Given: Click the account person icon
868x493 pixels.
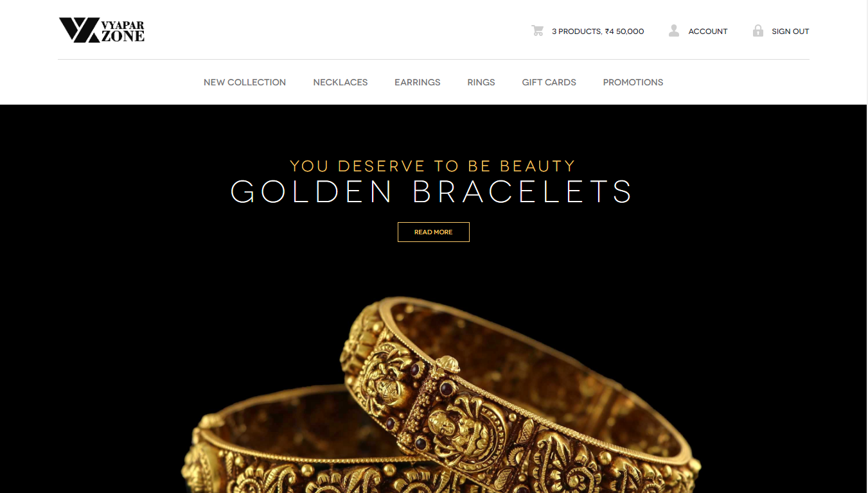Looking at the screenshot, I should (x=674, y=31).
